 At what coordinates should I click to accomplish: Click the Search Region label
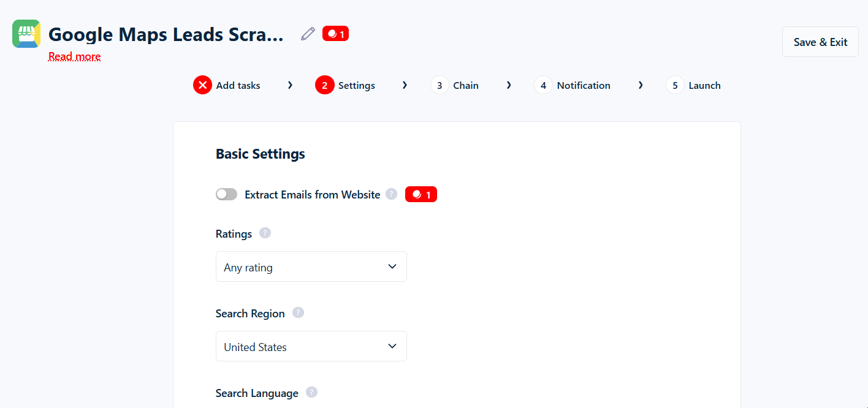point(250,313)
